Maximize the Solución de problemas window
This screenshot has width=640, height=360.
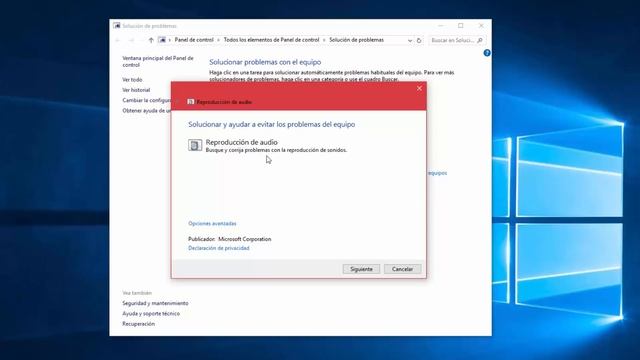[461, 26]
